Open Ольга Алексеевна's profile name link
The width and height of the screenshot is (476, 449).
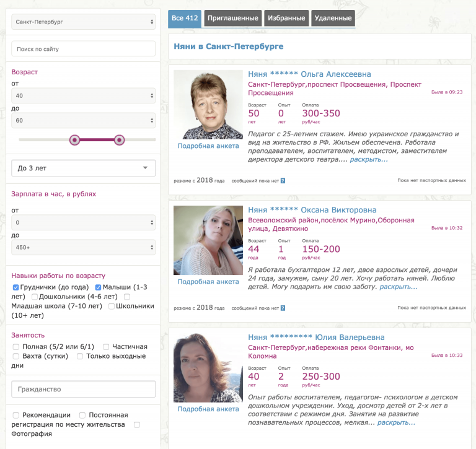309,74
